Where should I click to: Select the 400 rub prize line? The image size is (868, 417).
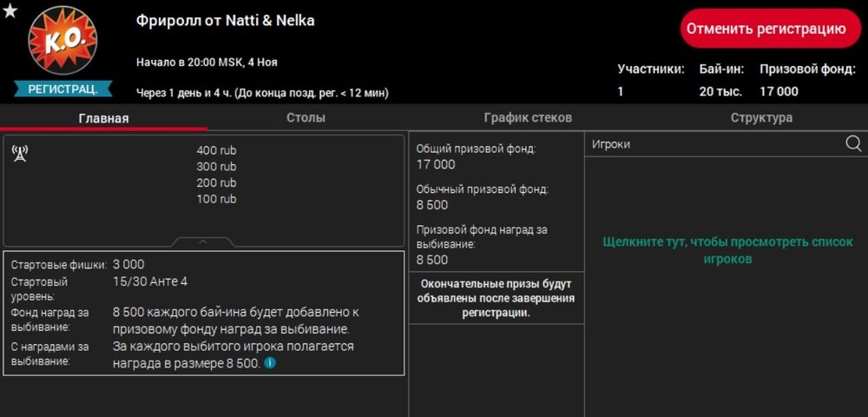tap(216, 150)
